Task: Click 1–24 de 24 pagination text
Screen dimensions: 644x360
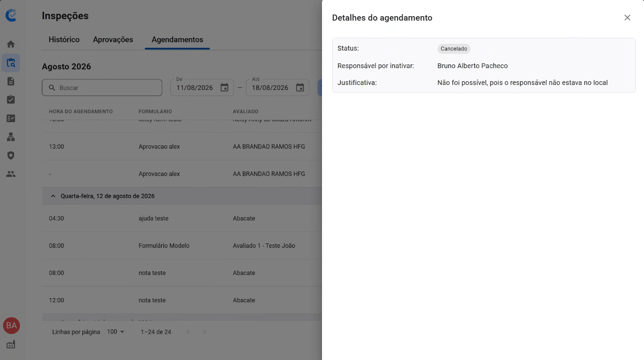Action: (x=156, y=332)
